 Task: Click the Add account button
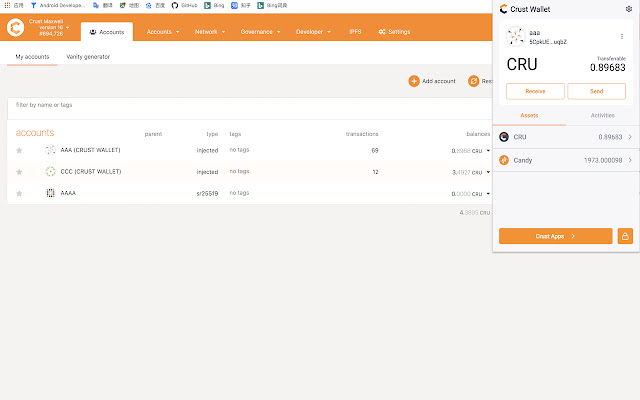tap(432, 80)
